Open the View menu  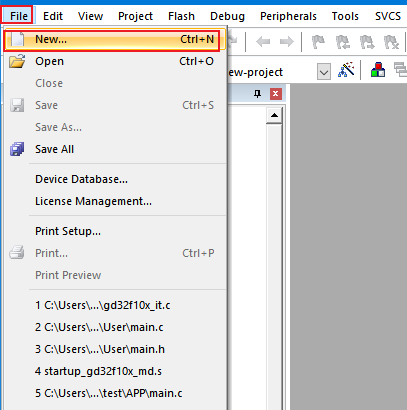tap(90, 16)
